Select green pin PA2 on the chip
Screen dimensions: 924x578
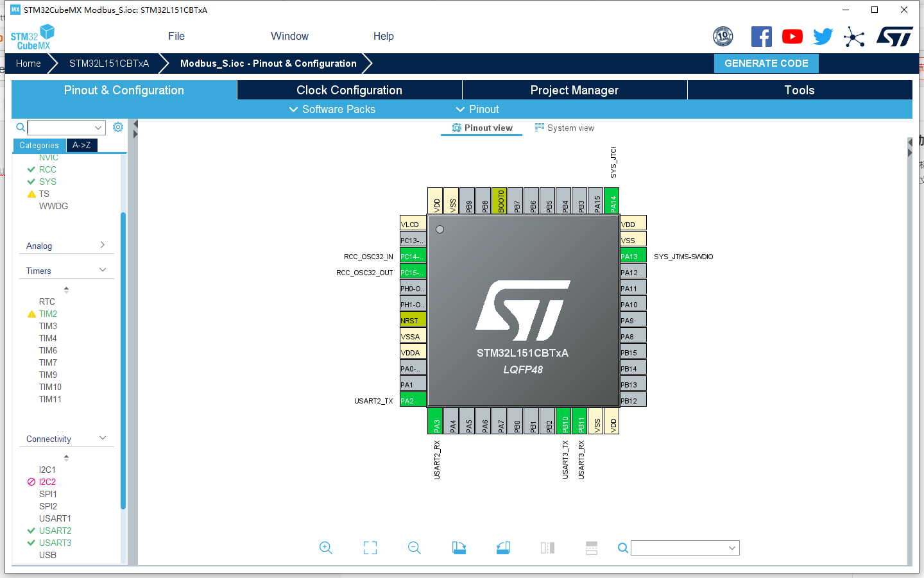(x=413, y=400)
